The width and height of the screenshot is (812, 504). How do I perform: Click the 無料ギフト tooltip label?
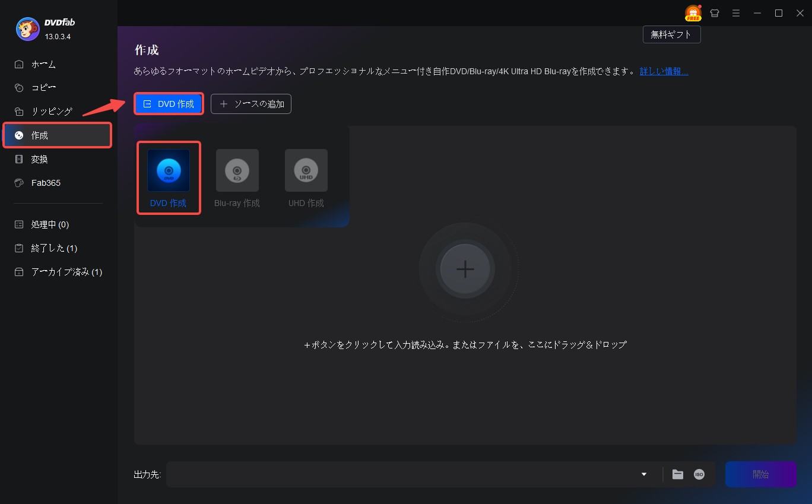[671, 34]
